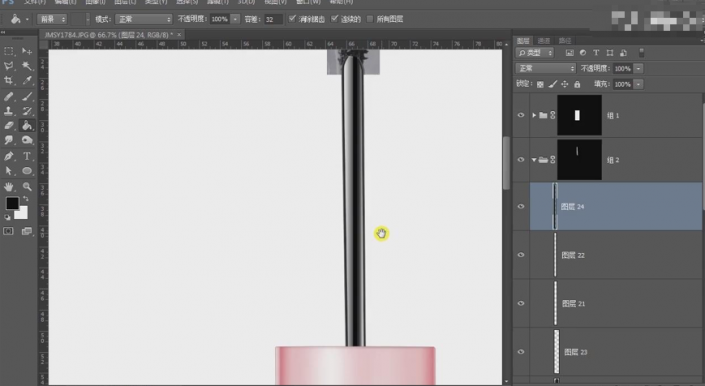
Task: Select the Pen tool
Action: pyautogui.click(x=9, y=156)
